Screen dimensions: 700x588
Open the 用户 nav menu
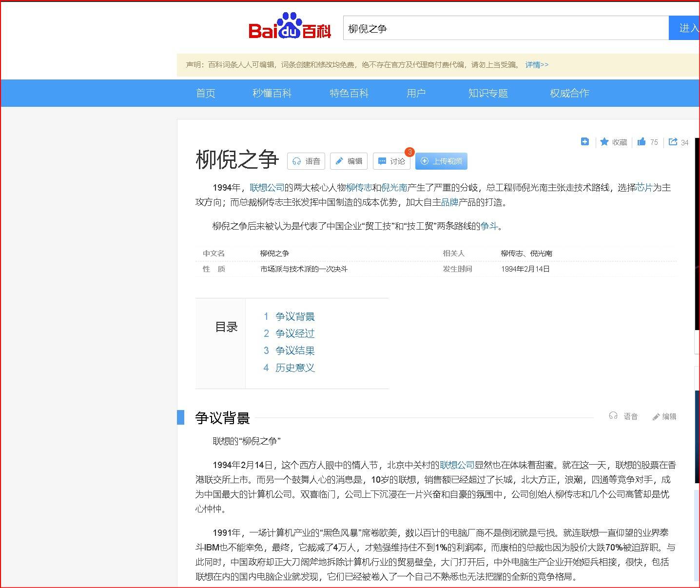point(416,93)
